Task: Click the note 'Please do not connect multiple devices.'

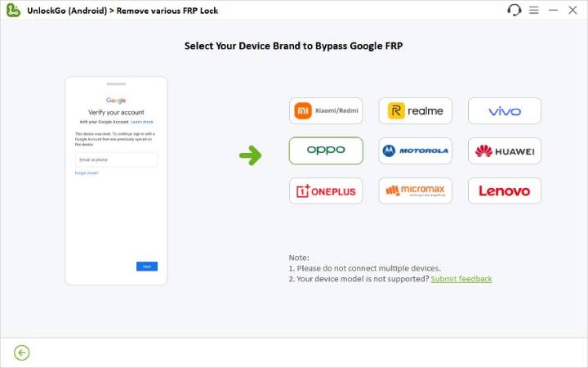Action: click(368, 268)
